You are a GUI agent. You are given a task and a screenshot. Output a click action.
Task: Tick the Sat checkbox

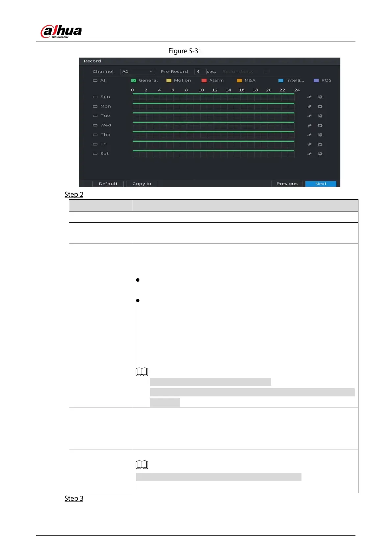click(x=95, y=154)
